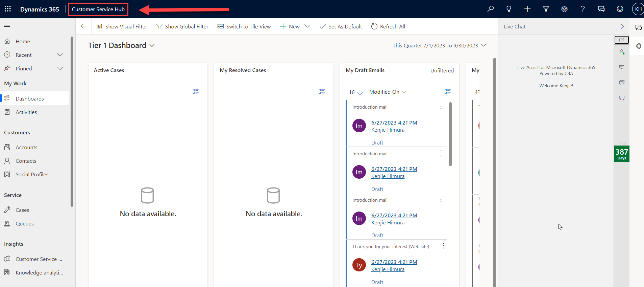
Task: Click Set As Default
Action: pos(341,26)
